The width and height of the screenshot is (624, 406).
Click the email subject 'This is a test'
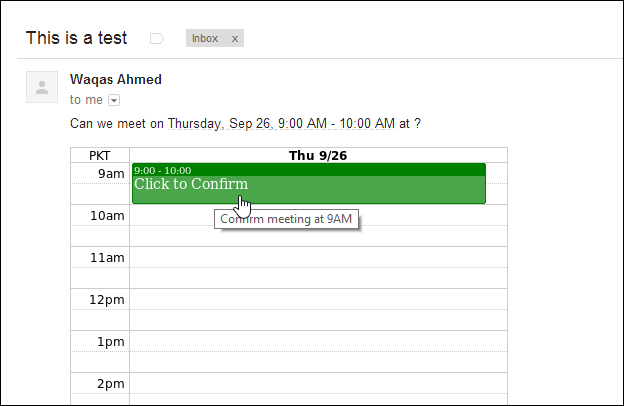point(76,38)
